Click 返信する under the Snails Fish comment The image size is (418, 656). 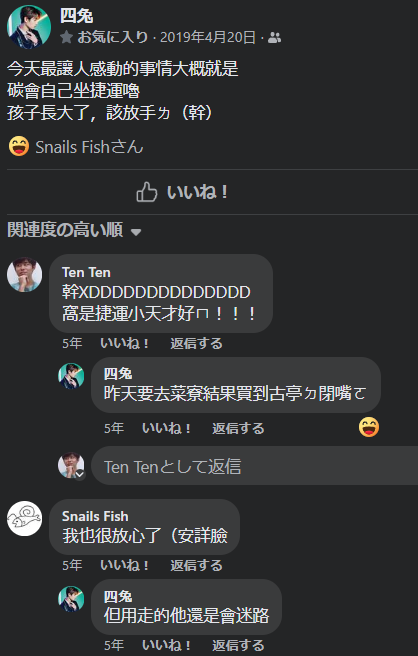pos(196,566)
